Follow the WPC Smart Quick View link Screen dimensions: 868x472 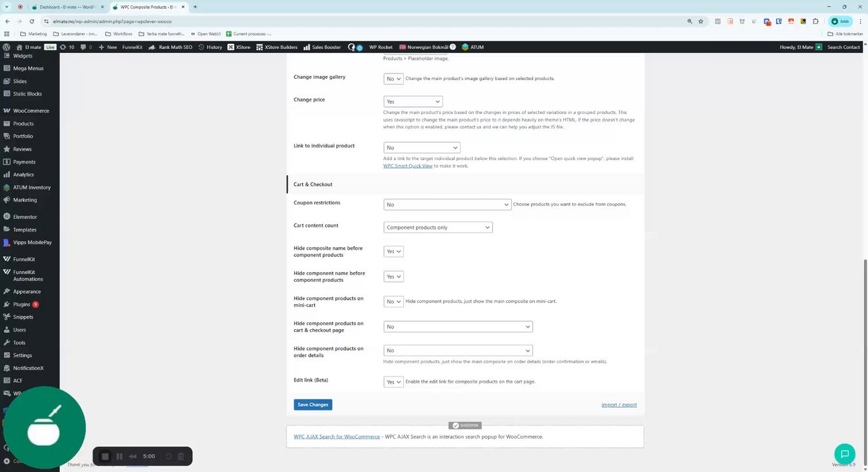pos(408,166)
